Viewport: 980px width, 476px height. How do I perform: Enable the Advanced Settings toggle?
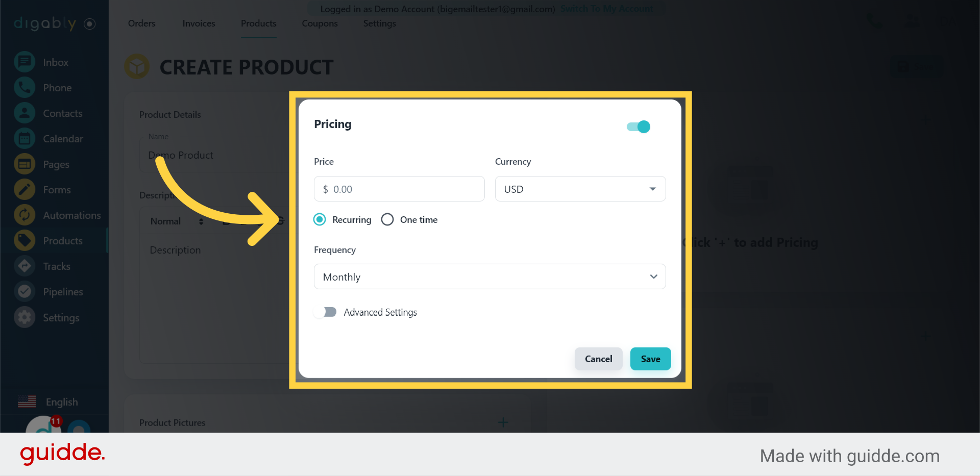[x=325, y=312]
